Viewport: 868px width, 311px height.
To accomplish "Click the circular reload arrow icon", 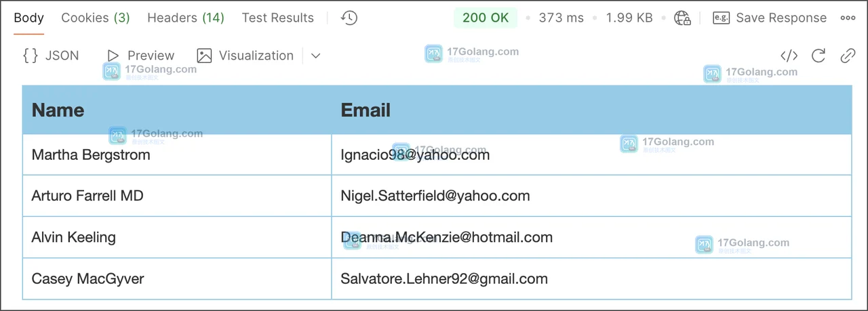I will (818, 56).
